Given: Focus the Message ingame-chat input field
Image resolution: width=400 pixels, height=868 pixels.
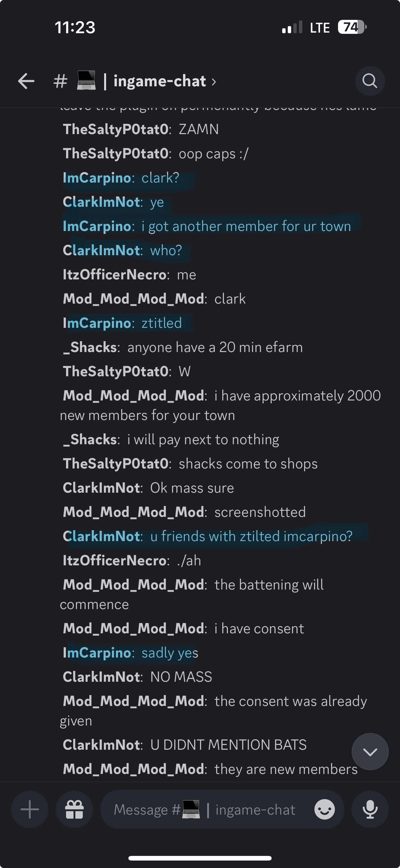Looking at the screenshot, I should coord(209,809).
